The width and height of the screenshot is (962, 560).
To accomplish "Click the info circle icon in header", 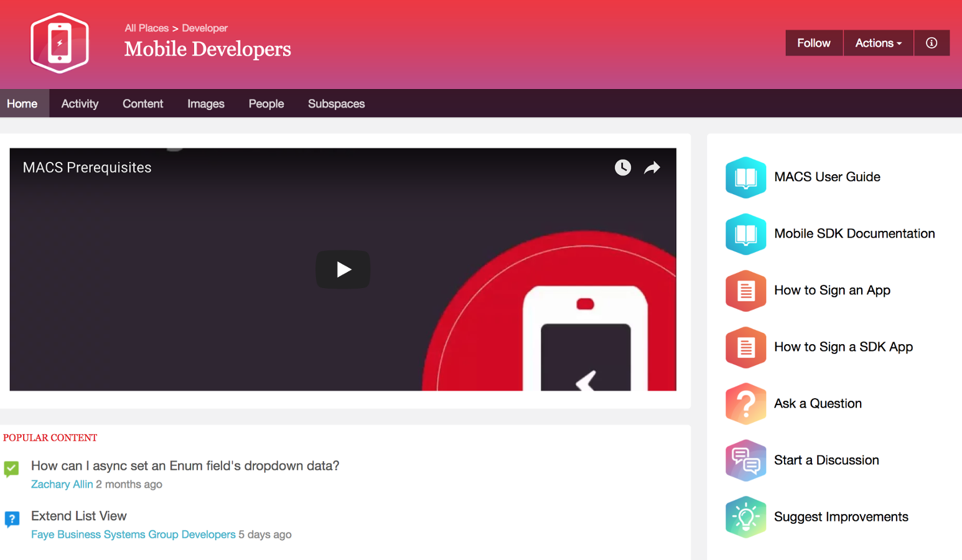I will (931, 43).
